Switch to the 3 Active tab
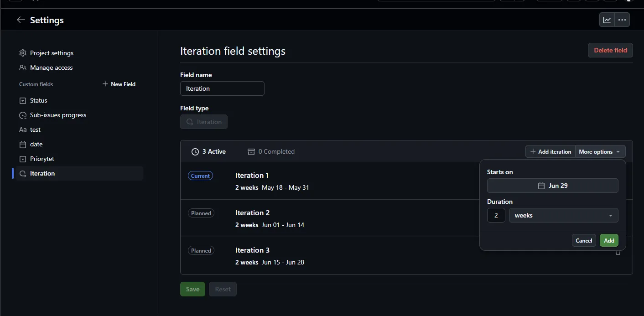The height and width of the screenshot is (316, 644). tap(208, 151)
